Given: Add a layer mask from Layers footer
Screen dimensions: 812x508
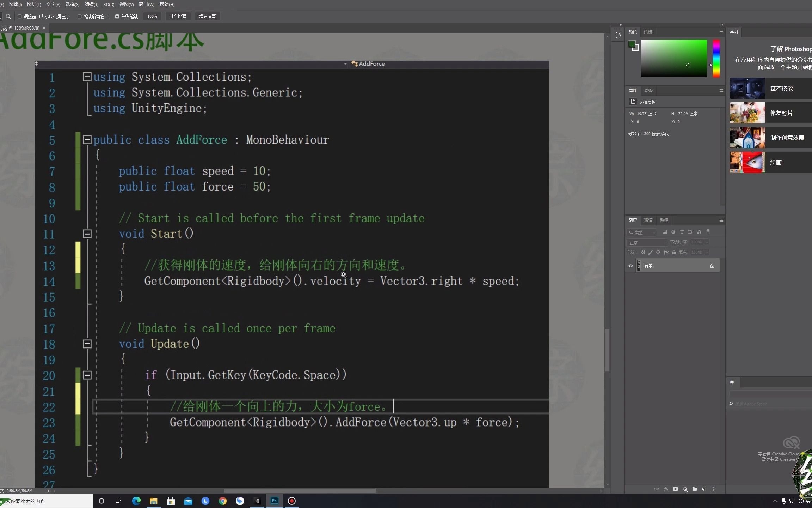Looking at the screenshot, I should [x=675, y=489].
